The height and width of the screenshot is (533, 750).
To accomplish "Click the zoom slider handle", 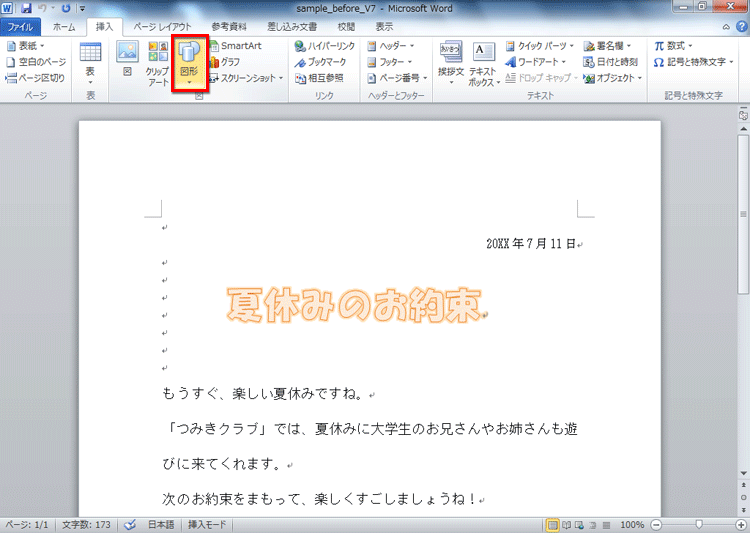I will (x=699, y=525).
